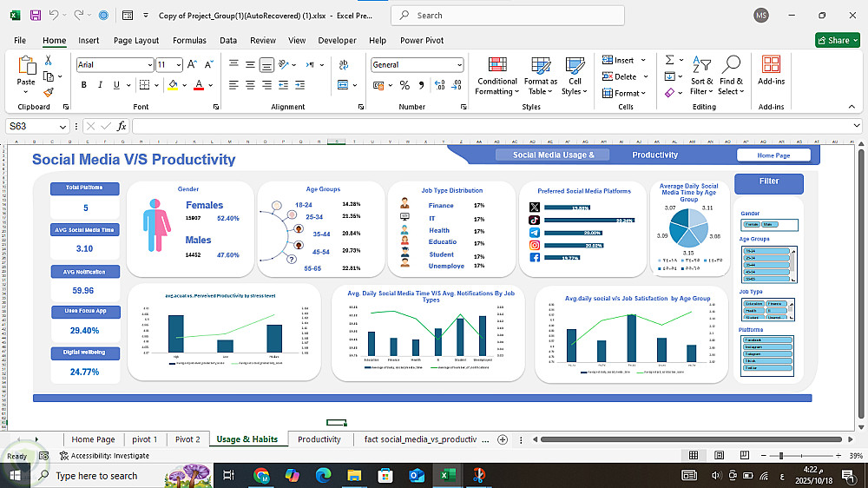
Task: Open the Format as Table dropdown
Action: [x=540, y=76]
